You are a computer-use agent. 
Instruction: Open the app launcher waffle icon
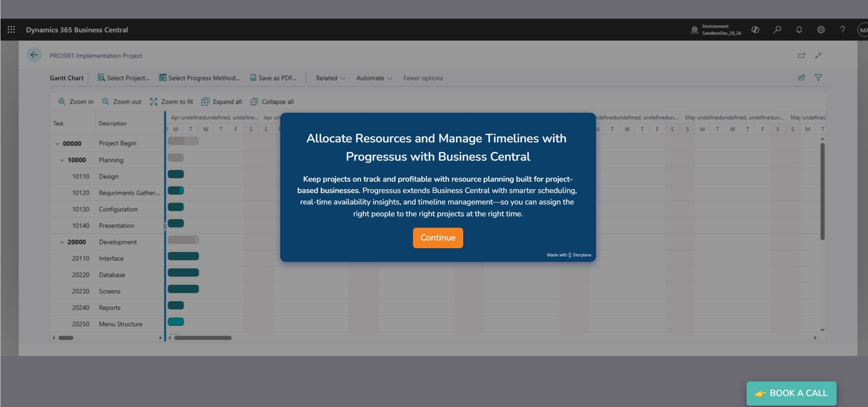11,30
